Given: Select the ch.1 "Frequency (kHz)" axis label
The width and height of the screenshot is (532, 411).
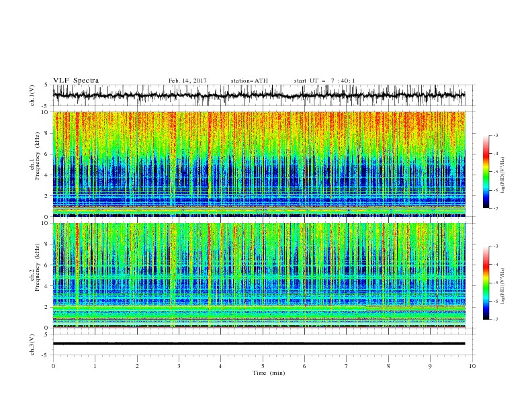Looking at the screenshot, I should tap(37, 156).
